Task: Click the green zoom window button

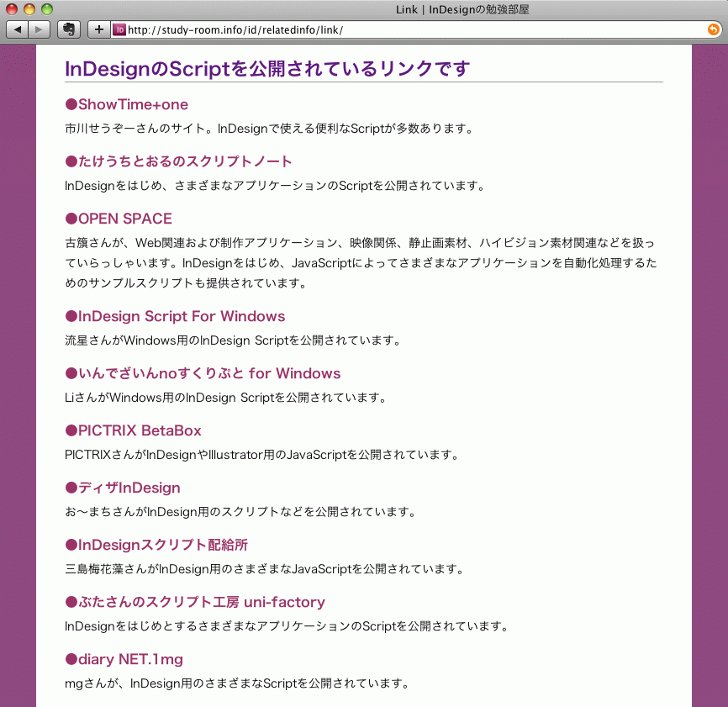Action: pos(47,8)
